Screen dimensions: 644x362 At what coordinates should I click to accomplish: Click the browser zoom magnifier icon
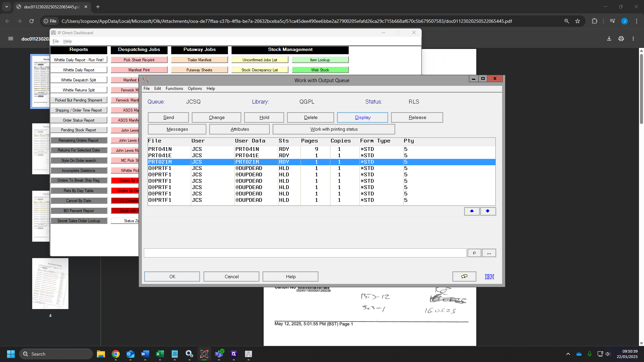[x=567, y=21]
